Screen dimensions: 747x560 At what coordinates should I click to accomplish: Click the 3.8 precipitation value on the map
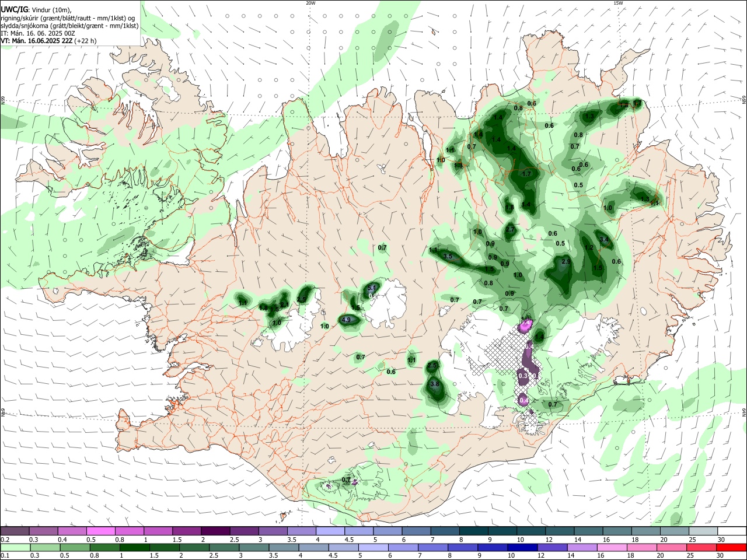pyautogui.click(x=434, y=384)
